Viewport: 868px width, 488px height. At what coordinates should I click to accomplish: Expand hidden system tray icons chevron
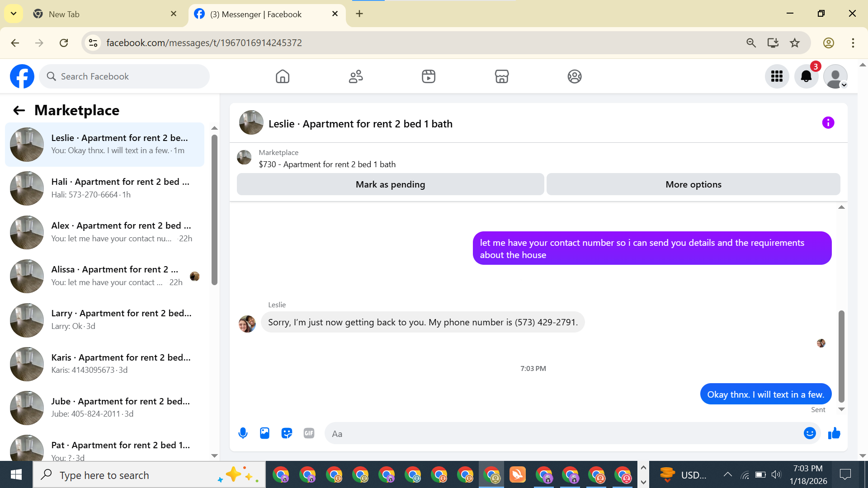click(727, 474)
